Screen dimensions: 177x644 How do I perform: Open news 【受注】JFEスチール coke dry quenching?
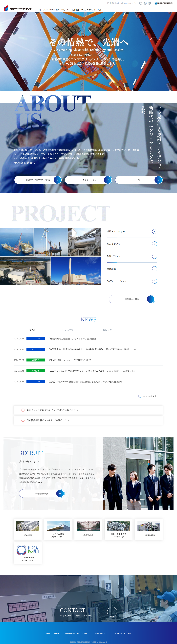85,382
